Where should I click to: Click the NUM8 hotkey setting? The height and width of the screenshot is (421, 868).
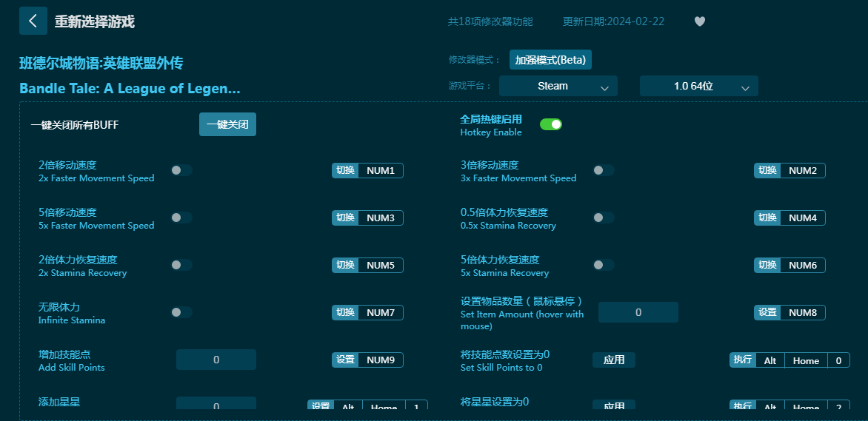click(802, 313)
